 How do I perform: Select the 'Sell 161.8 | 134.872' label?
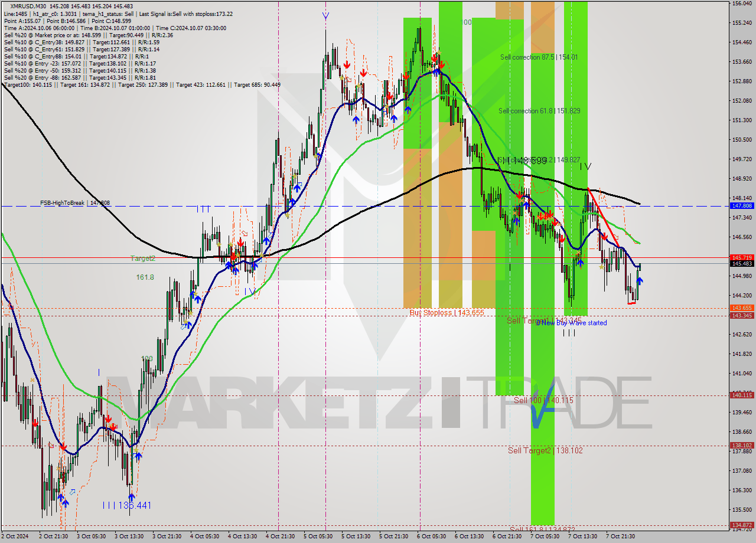tap(542, 529)
